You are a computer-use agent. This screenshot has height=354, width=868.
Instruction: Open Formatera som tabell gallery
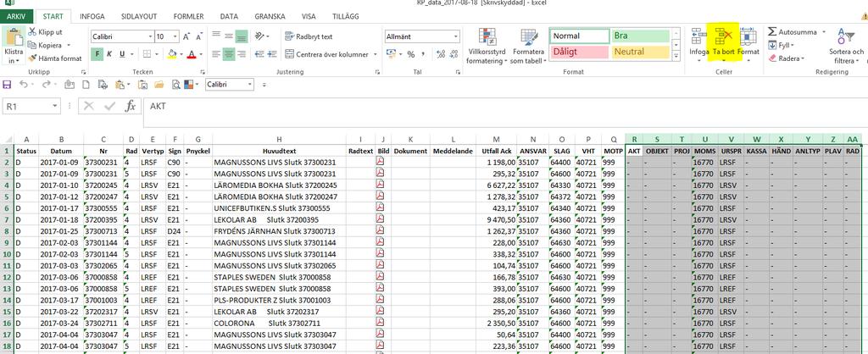(529, 46)
